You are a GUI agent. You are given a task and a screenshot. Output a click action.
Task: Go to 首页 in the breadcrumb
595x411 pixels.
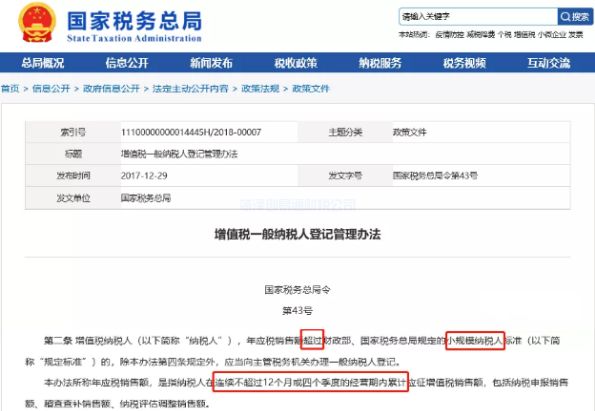click(10, 89)
